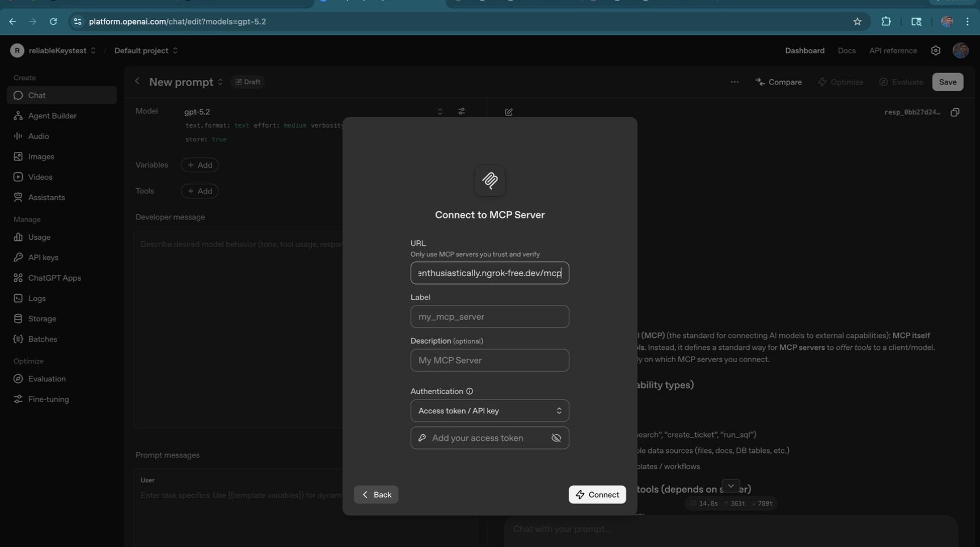This screenshot has height=547, width=980.
Task: Click the Evaluate button
Action: tap(901, 82)
